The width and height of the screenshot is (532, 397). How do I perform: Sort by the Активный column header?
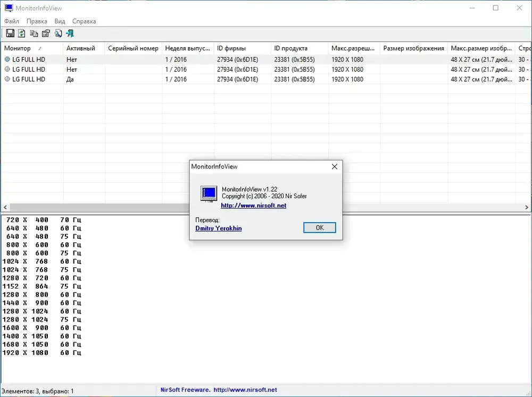[84, 48]
